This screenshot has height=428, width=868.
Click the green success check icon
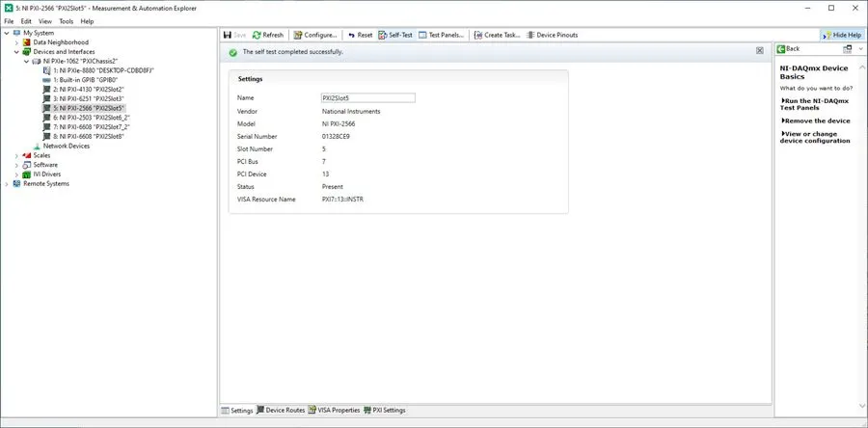(233, 52)
